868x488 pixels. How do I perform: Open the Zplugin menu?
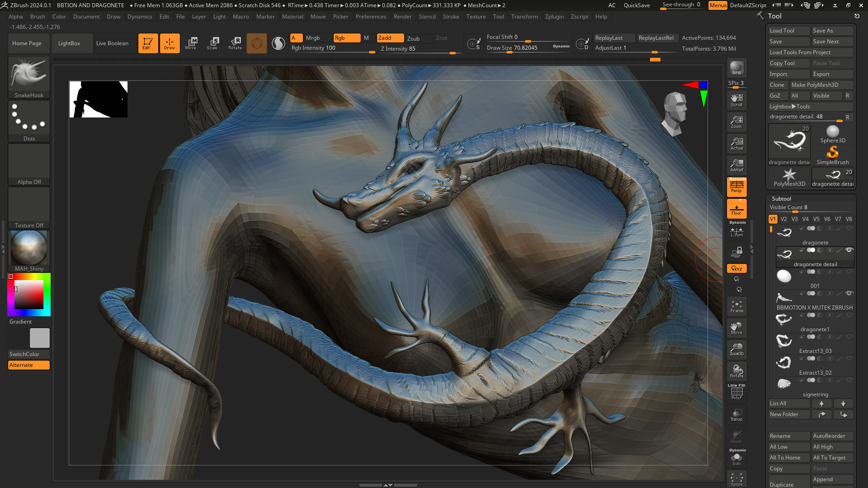[554, 17]
